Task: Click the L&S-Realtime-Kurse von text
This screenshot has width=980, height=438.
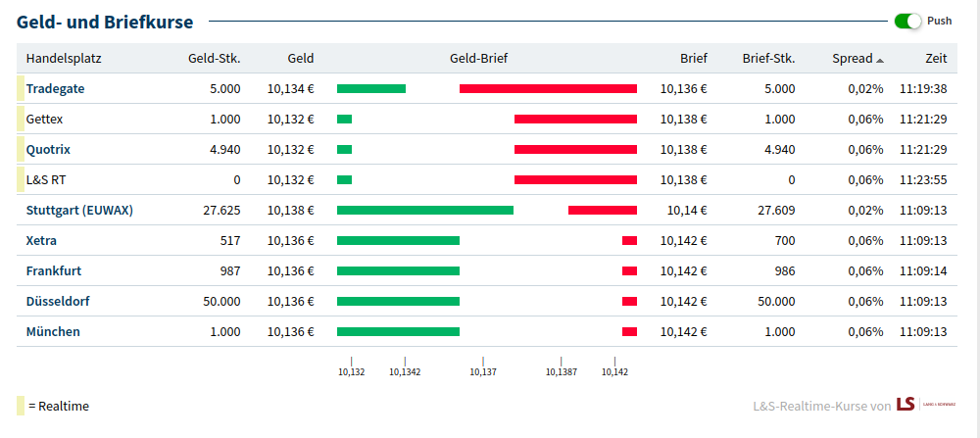Action: click(821, 405)
